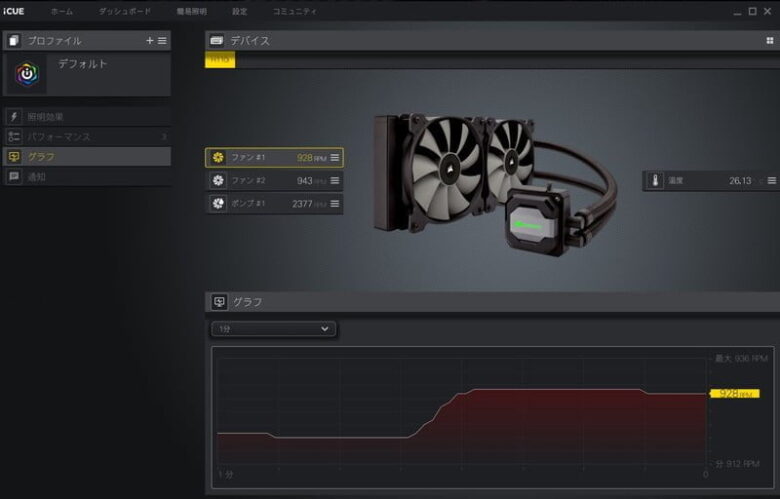Open the ポンプ #1 row options menu
780x499 pixels.
point(335,203)
